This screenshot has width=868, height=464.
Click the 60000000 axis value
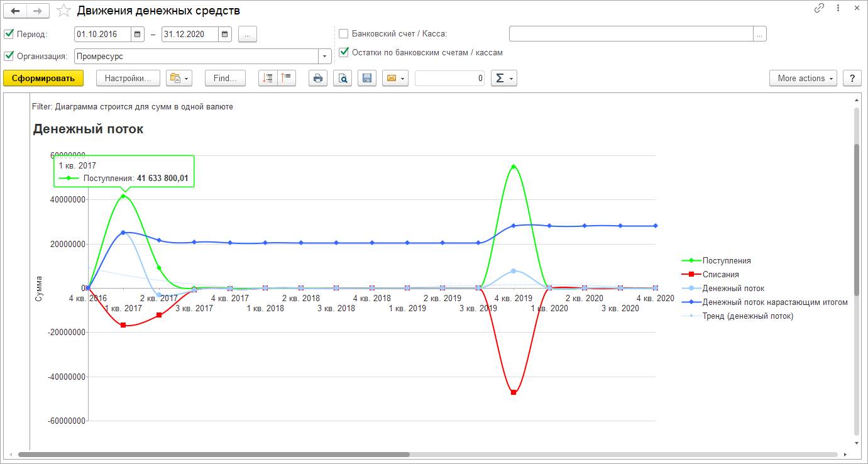click(67, 155)
